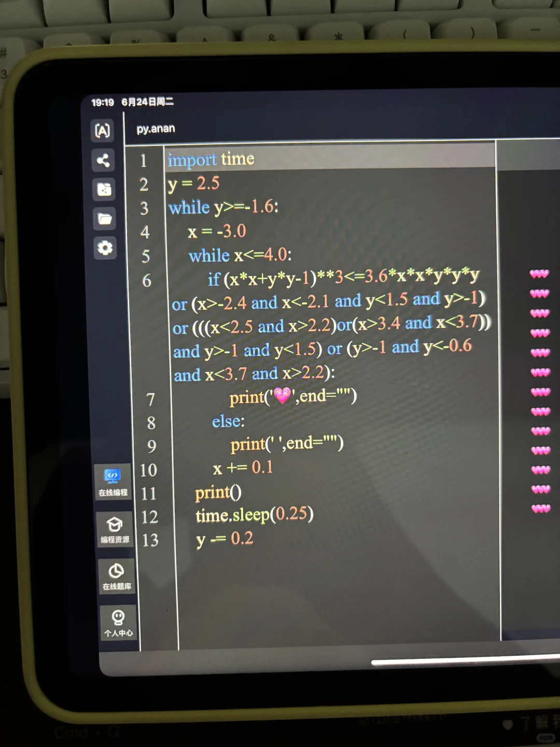Click line number 1 in gutter

click(x=144, y=161)
